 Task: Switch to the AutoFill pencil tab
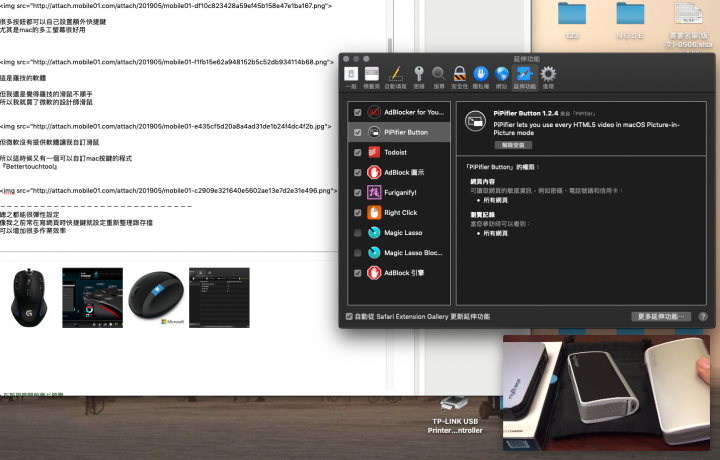click(395, 78)
